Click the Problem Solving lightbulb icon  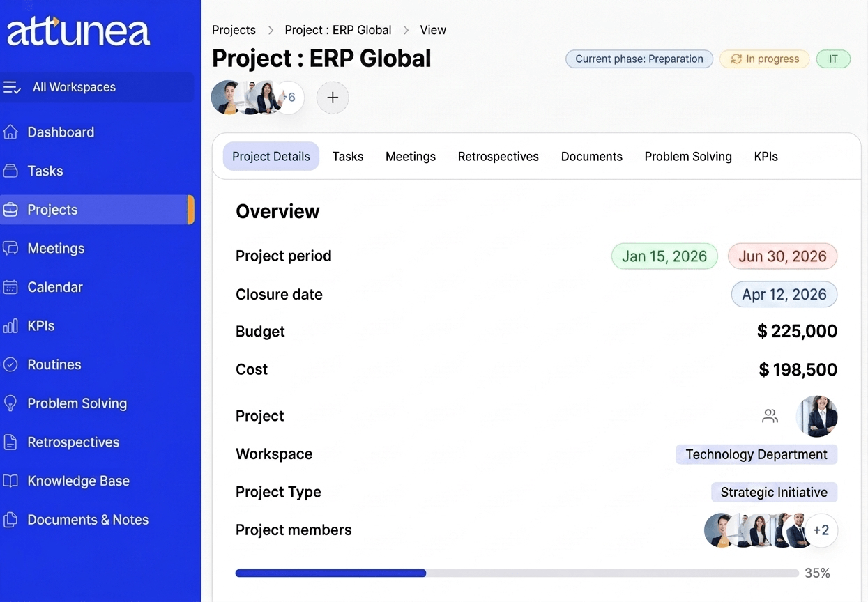click(10, 403)
